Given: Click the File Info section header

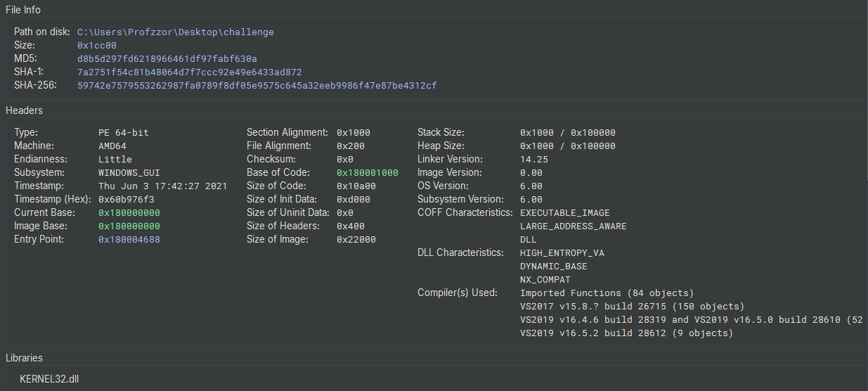Looking at the screenshot, I should point(23,10).
